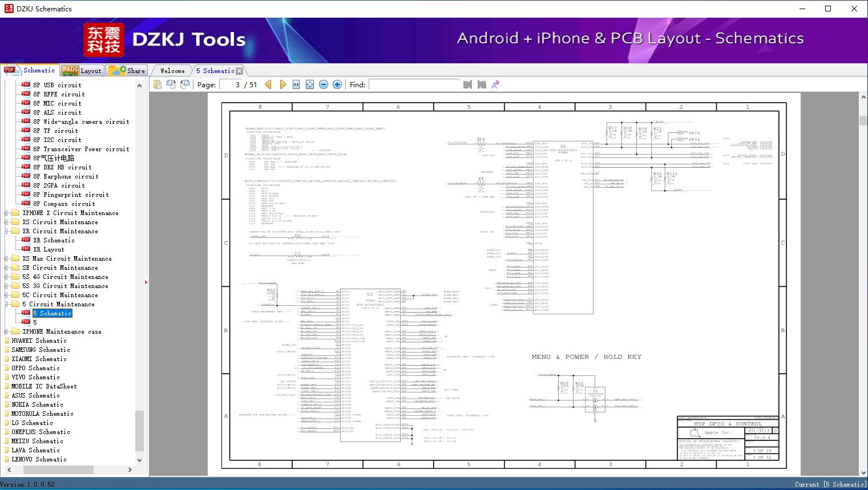Click the match case Aa icon
This screenshot has height=490, width=868.
click(x=495, y=84)
